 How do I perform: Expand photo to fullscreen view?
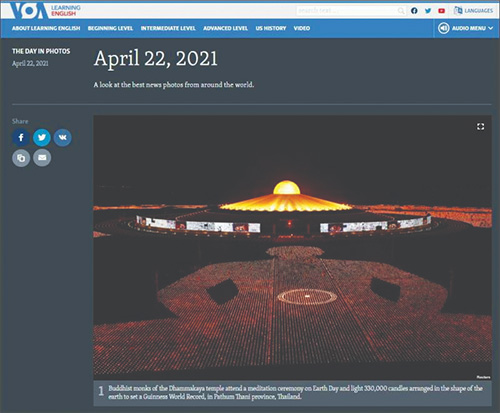point(480,127)
